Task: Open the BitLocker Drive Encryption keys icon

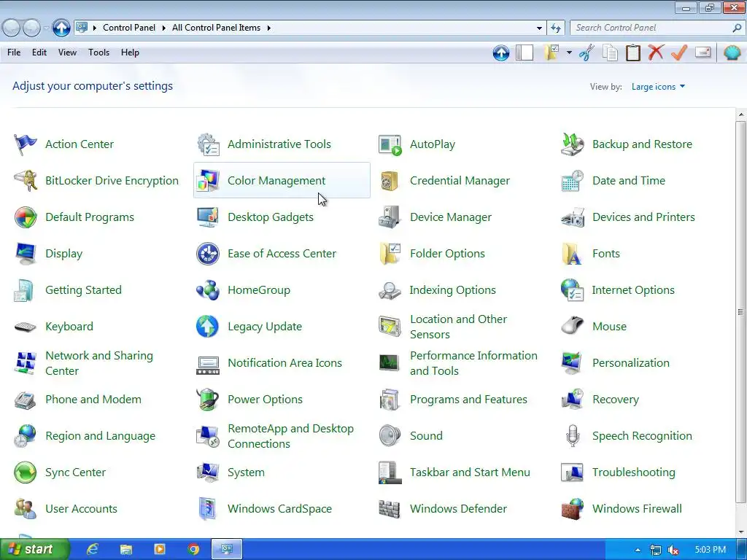Action: (x=26, y=181)
